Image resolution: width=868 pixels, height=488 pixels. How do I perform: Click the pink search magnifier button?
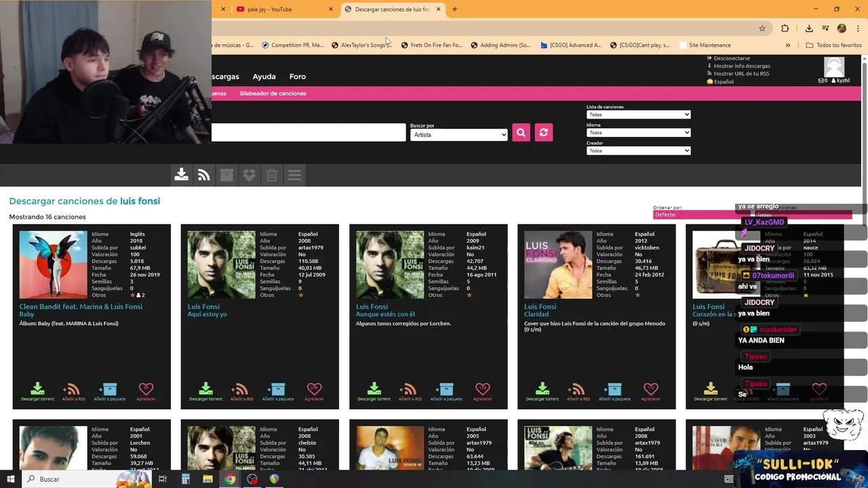521,133
